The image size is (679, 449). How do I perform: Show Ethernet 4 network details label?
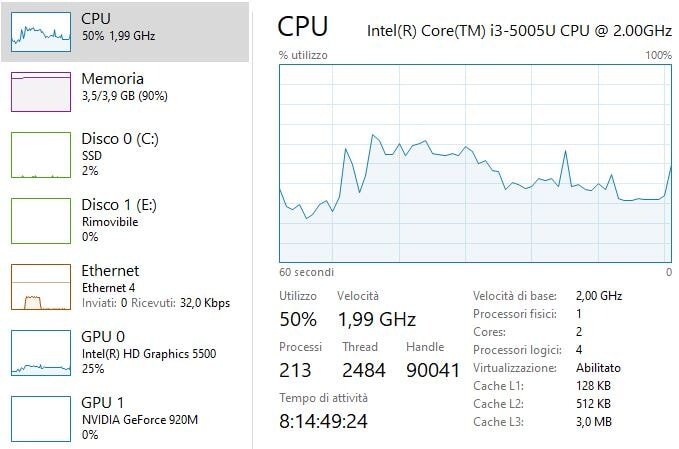pos(110,287)
